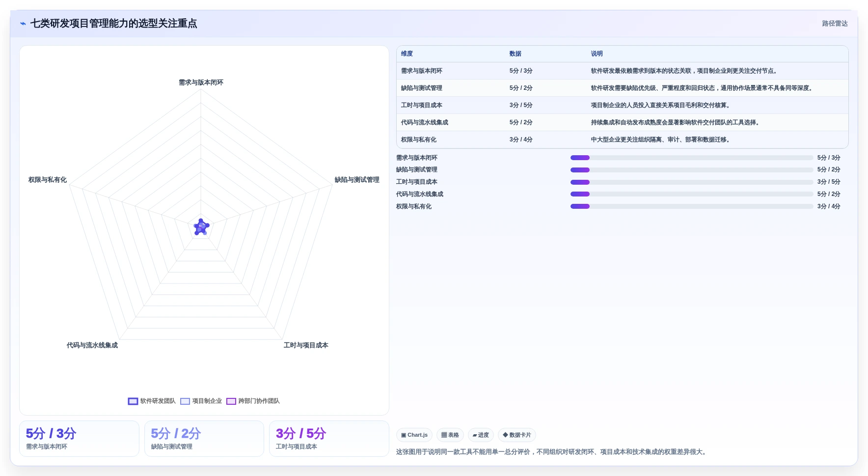Toggle 项目制企业 legend swatch
The image size is (868, 476).
click(185, 401)
